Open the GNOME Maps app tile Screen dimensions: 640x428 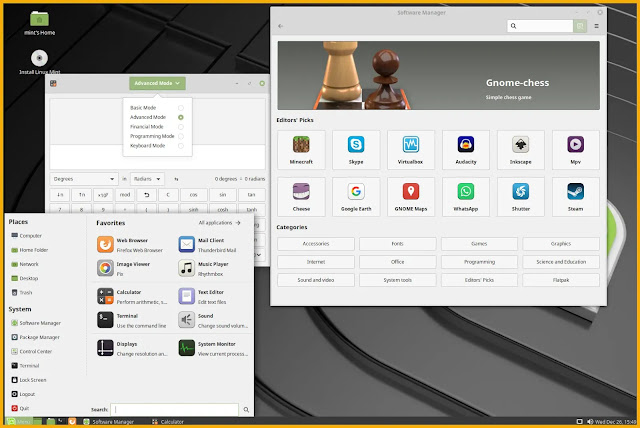point(411,197)
